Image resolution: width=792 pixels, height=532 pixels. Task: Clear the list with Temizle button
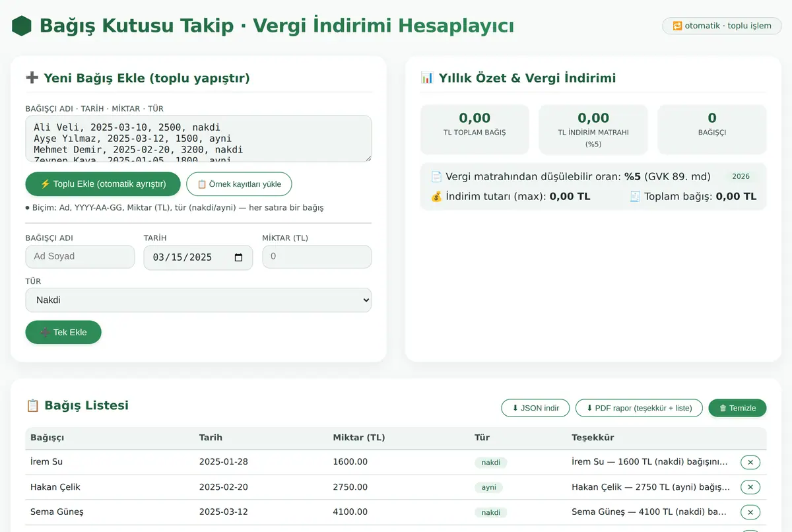point(737,408)
